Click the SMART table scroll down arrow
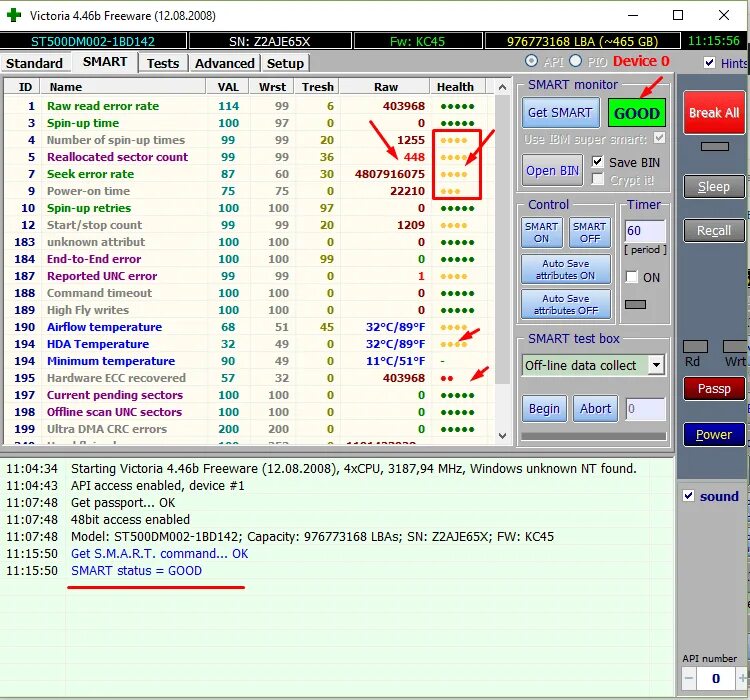The width and height of the screenshot is (750, 700). click(502, 435)
